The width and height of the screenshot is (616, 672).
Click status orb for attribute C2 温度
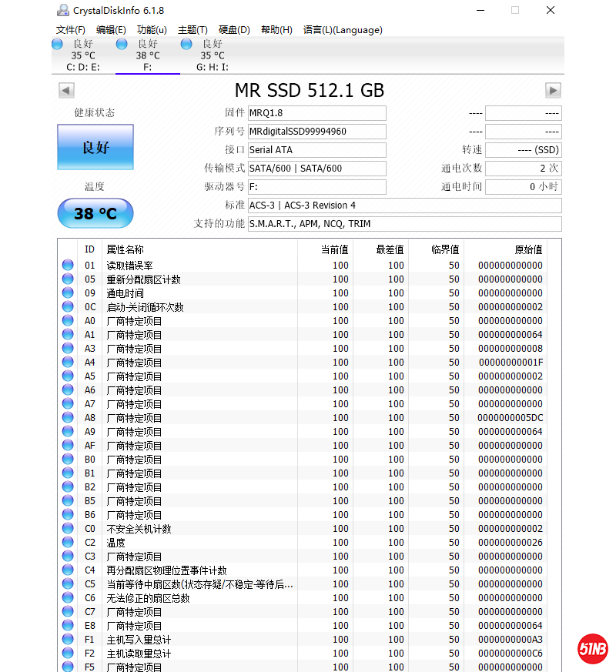click(x=68, y=543)
